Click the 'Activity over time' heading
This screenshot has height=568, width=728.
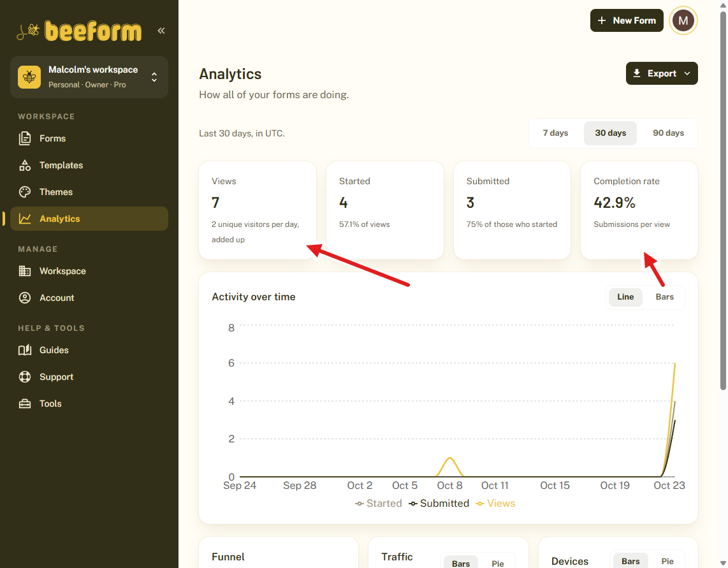click(254, 297)
